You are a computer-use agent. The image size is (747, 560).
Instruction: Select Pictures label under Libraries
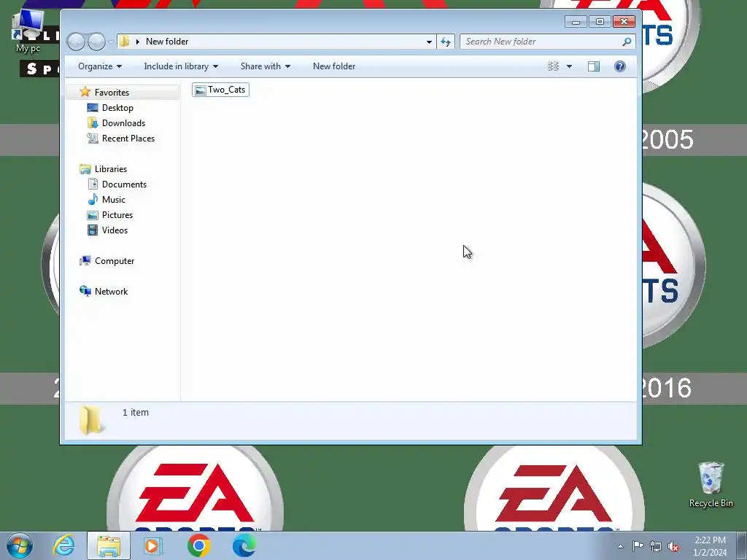tap(117, 215)
